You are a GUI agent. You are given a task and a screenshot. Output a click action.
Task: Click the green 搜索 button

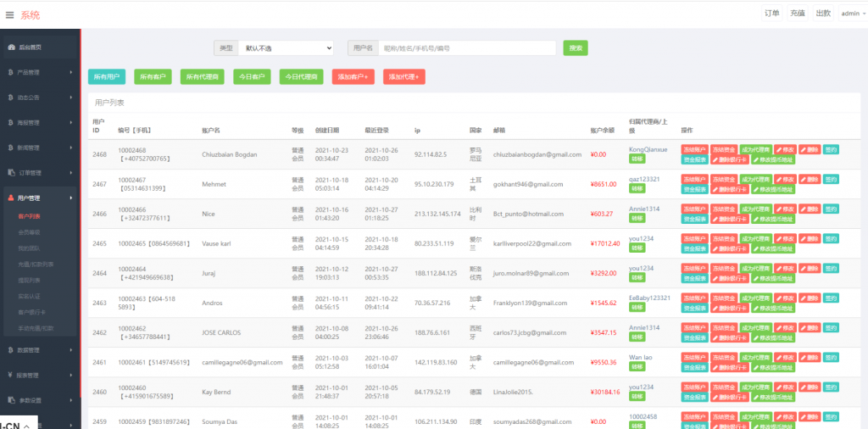[x=576, y=48]
